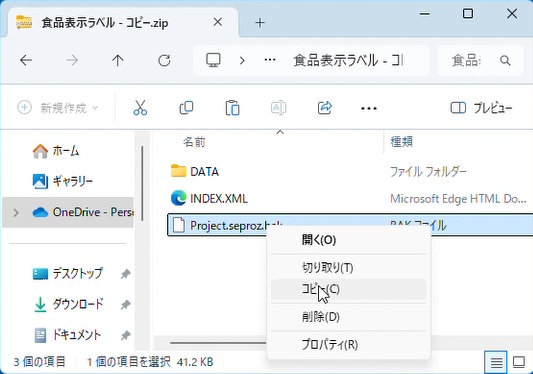Choose プロパティ(R) from the context menu
This screenshot has height=374, width=533.
point(349,345)
